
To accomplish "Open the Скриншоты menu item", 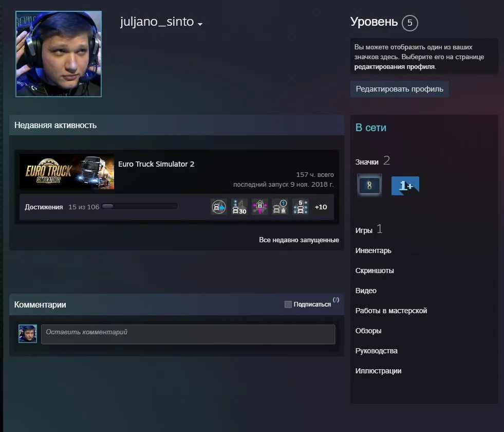I will (x=375, y=271).
